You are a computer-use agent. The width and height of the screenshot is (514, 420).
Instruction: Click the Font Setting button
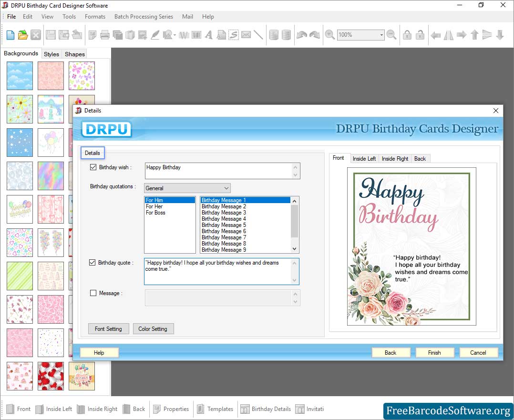(109, 329)
